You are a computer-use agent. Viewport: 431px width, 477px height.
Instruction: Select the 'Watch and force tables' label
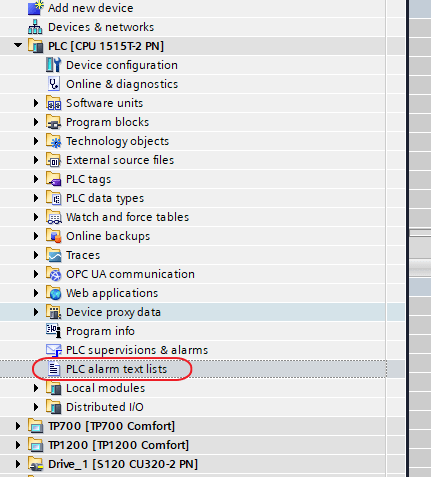tap(128, 217)
